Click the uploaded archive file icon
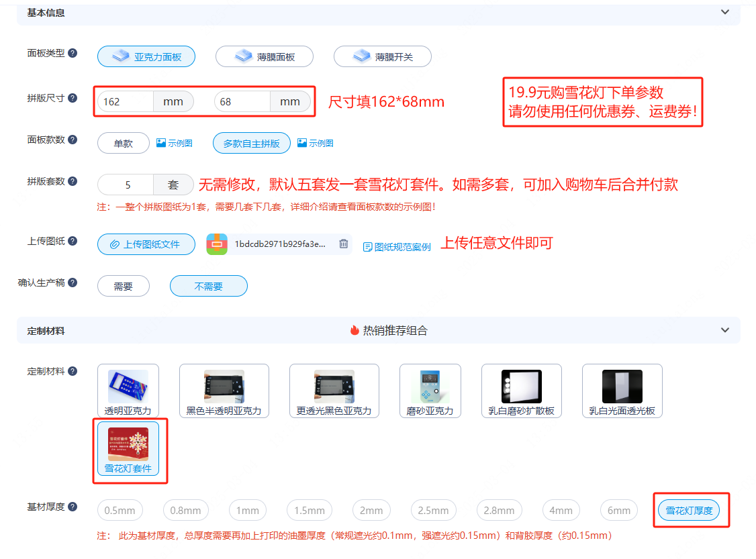Viewport: 756px width, 559px height. point(218,244)
